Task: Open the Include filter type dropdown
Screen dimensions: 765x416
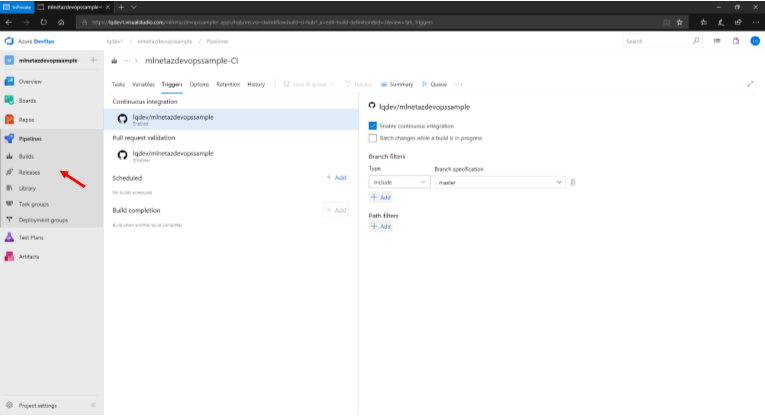Action: [x=399, y=182]
